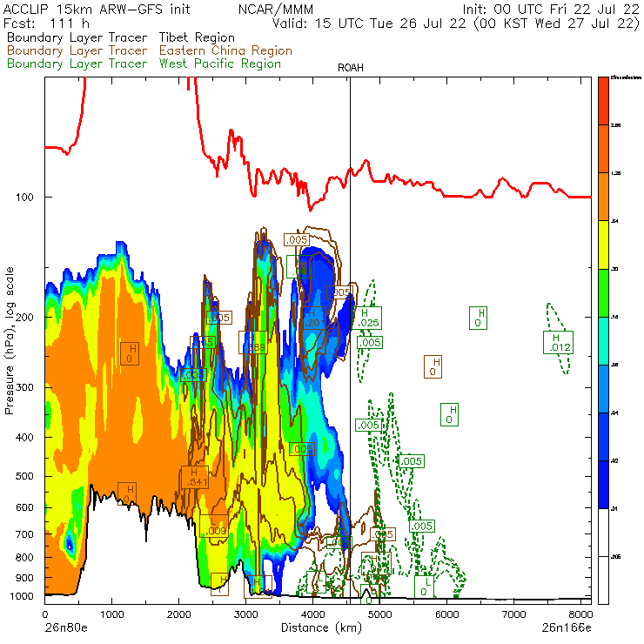Click the brown 'H .541' contour label
The height and width of the screenshot is (644, 644).
[x=195, y=478]
